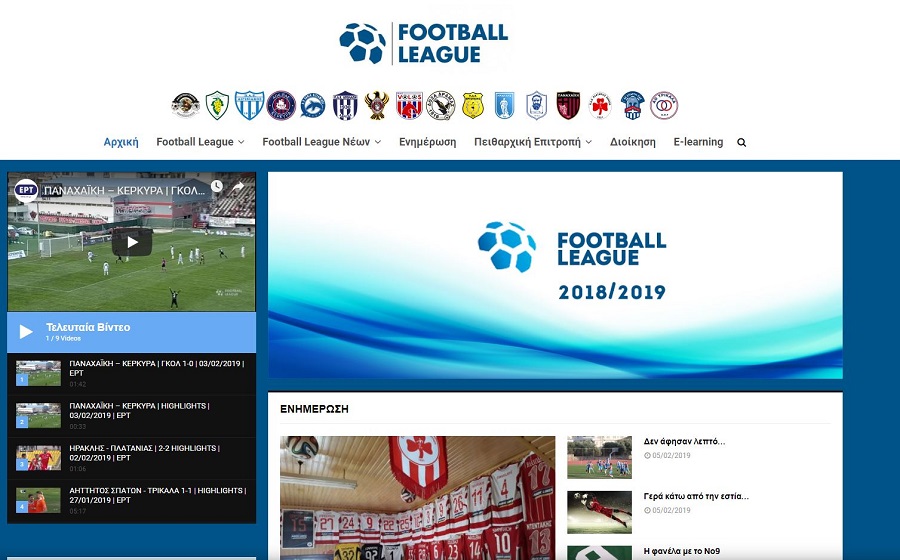Viewport: 900px width, 560px height.
Task: Open the red-white jerseys featured photo
Action: coord(417,497)
